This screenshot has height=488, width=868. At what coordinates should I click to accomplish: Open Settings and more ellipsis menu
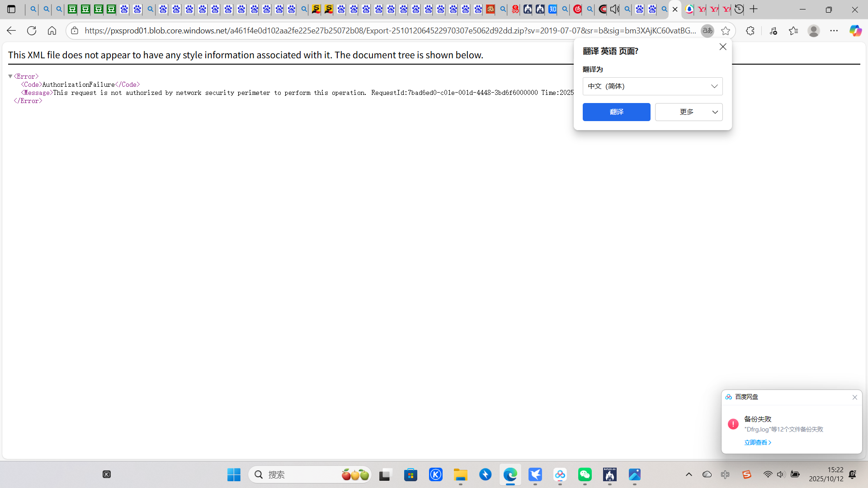click(834, 31)
